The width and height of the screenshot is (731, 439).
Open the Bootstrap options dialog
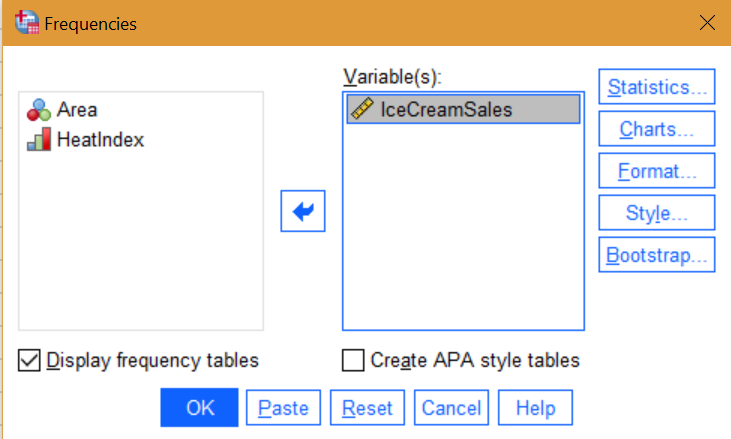click(x=656, y=255)
